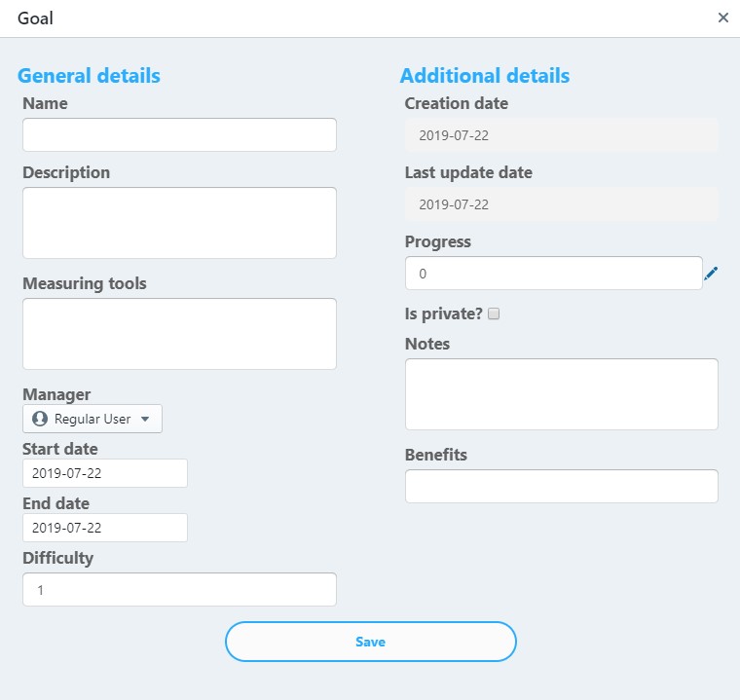The height and width of the screenshot is (700, 740).
Task: Expand the Manager dropdown arrow
Action: point(145,419)
